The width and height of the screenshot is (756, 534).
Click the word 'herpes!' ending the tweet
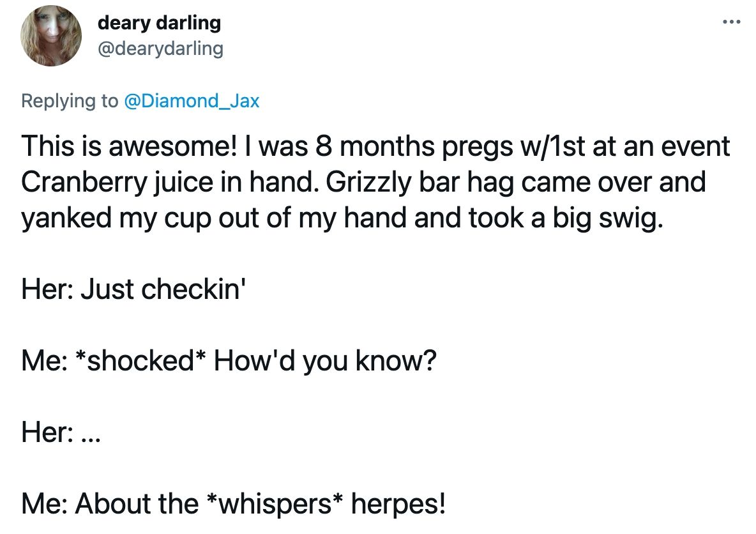pyautogui.click(x=398, y=503)
